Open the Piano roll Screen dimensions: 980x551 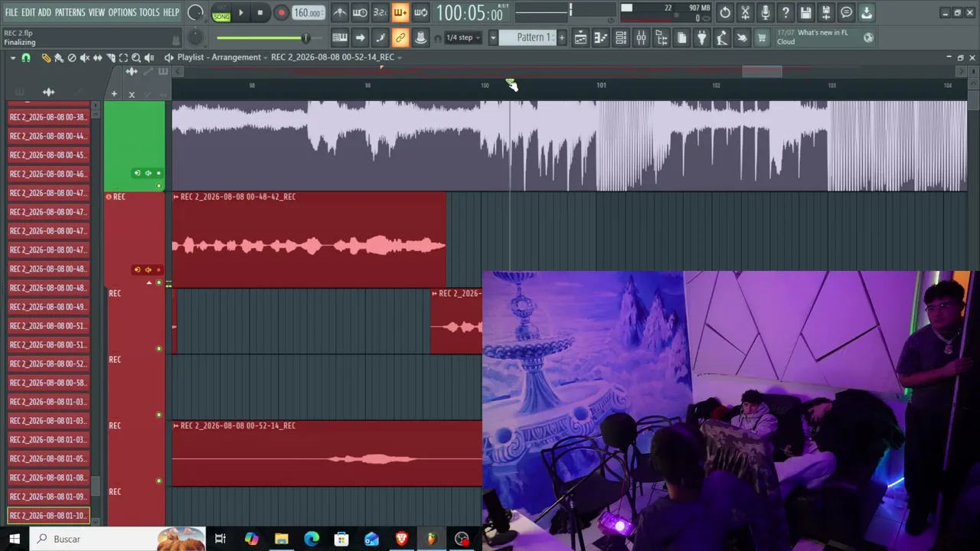click(601, 37)
